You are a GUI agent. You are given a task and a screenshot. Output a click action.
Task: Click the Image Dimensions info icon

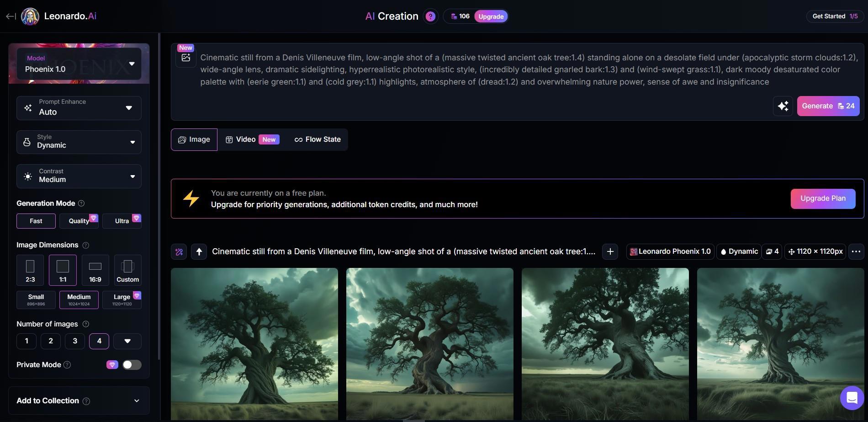[85, 245]
